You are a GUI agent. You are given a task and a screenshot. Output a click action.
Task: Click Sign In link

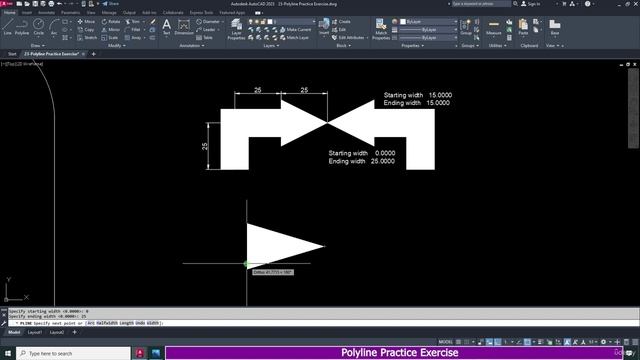[x=531, y=4]
